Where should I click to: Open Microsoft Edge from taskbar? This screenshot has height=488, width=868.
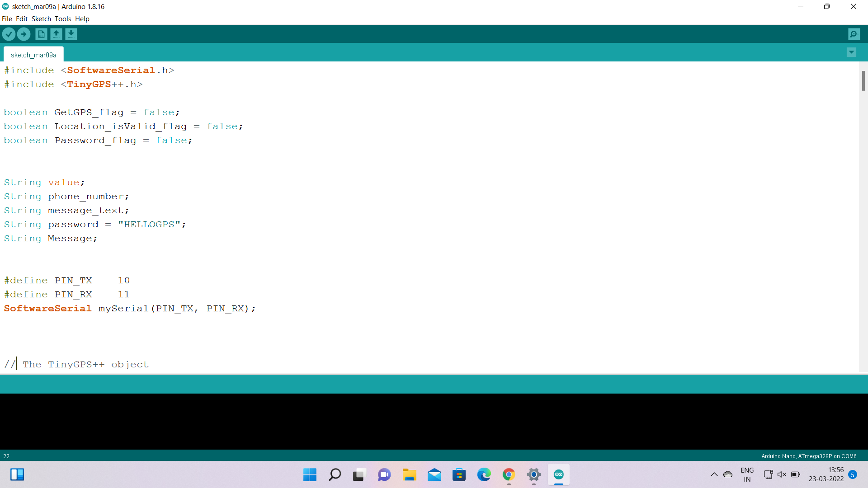(x=484, y=475)
